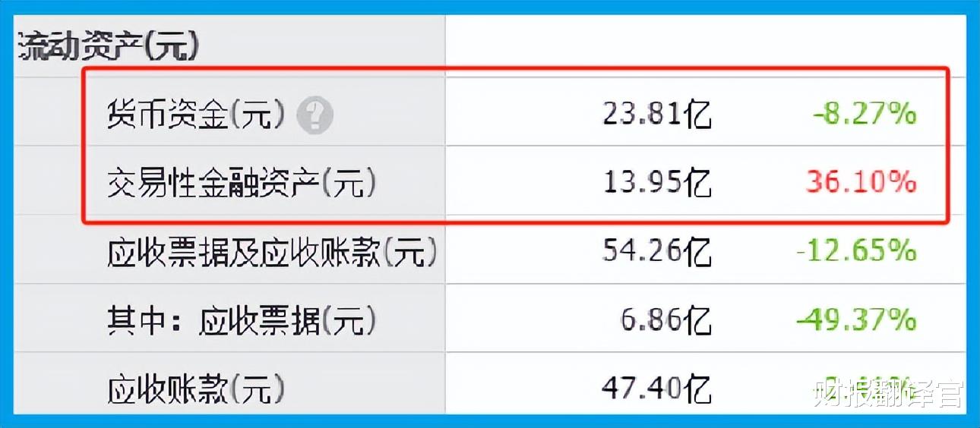Screen dimensions: 980x428
Task: Click the 财报翻译官 watermark text
Action: (x=887, y=395)
